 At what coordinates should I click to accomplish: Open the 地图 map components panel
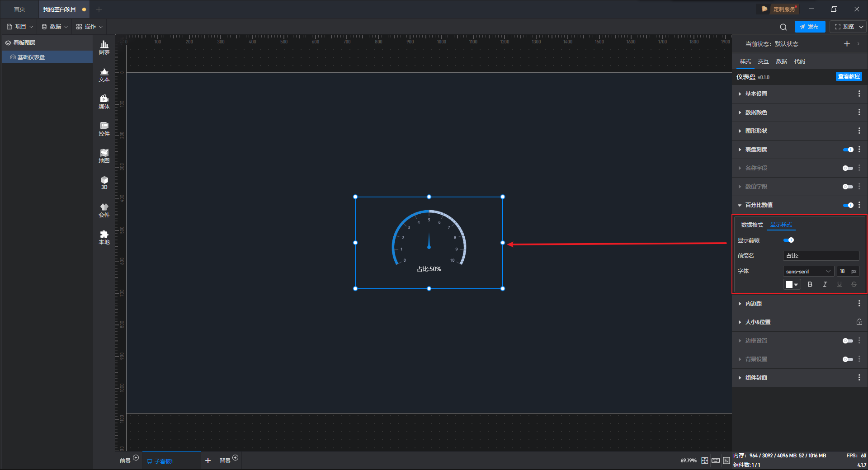(x=104, y=156)
